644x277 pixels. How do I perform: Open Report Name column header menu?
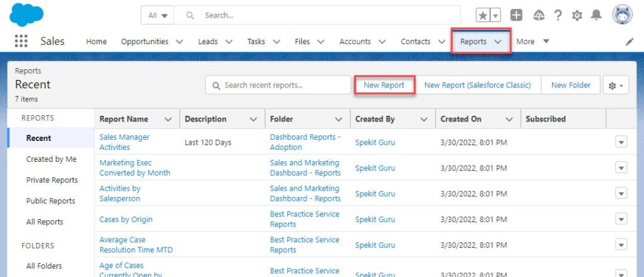point(168,119)
